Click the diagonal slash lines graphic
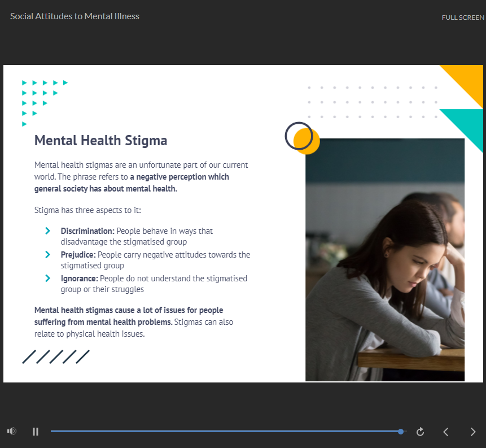486x448 pixels. tap(56, 356)
